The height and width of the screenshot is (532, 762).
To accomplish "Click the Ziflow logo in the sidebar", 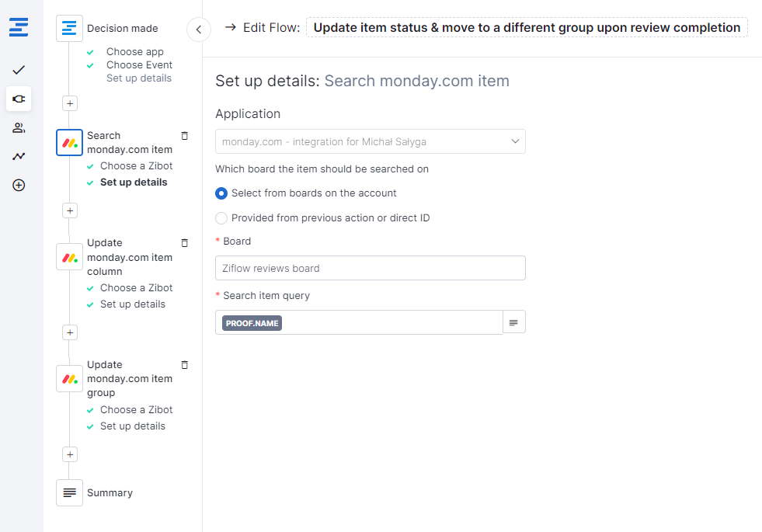I will (19, 28).
